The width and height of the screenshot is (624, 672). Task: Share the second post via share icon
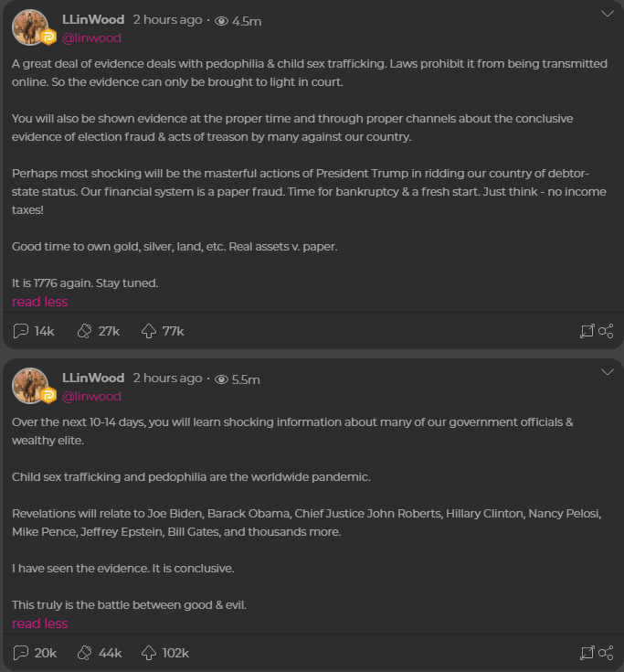[606, 653]
